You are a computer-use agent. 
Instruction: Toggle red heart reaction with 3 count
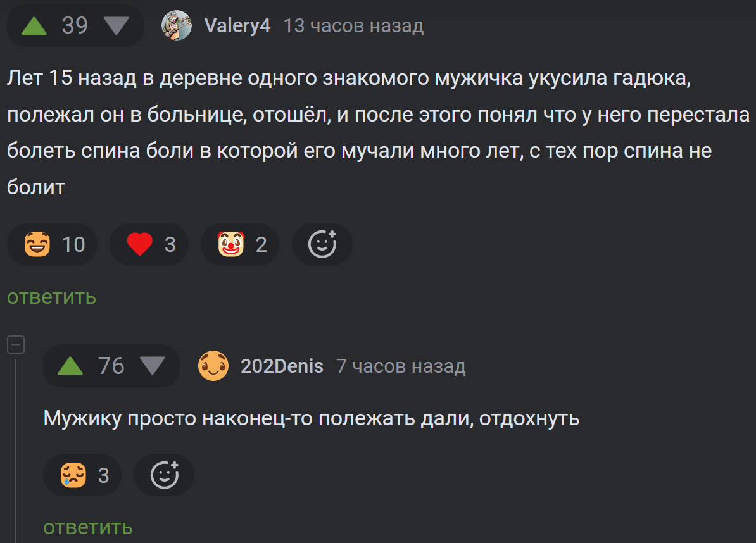pos(149,244)
